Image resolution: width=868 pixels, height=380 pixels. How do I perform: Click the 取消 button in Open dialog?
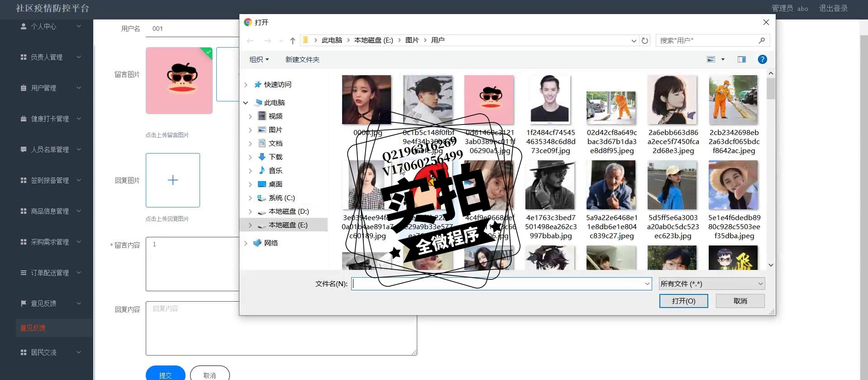[x=740, y=301]
